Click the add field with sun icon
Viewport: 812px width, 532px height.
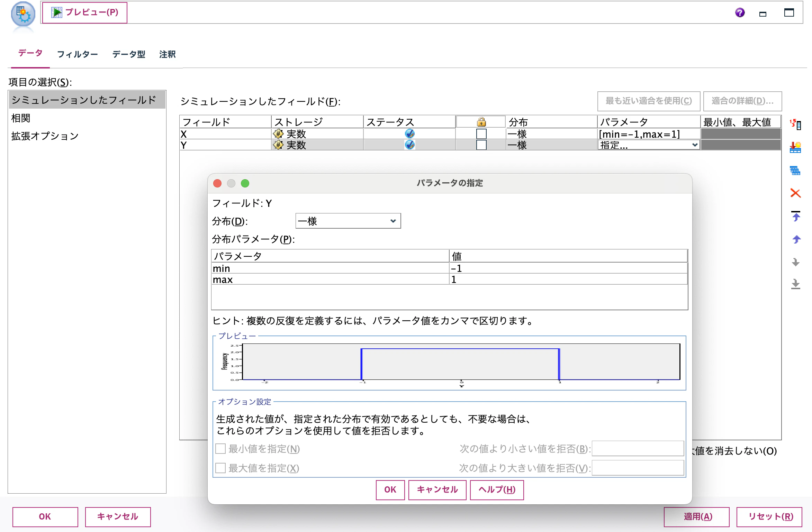tap(795, 147)
